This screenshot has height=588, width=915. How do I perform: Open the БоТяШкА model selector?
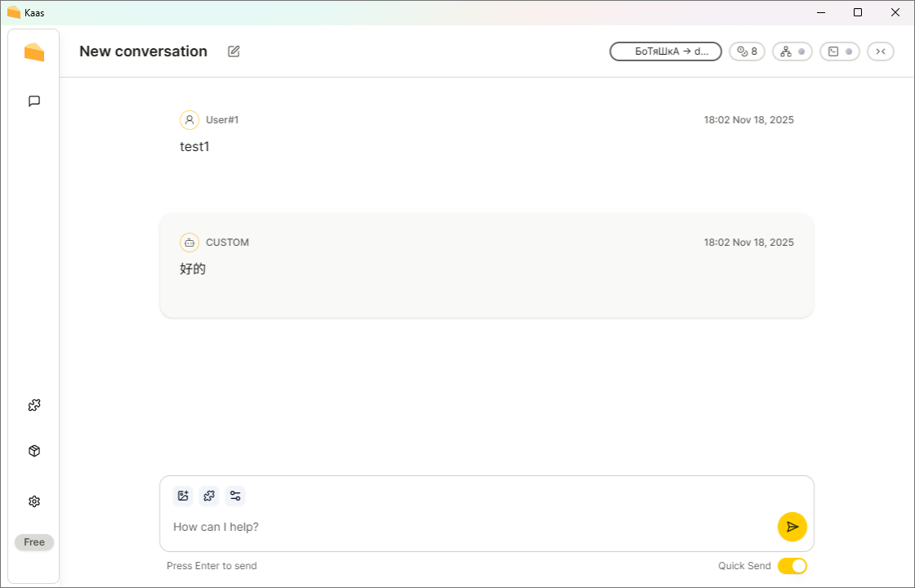click(666, 51)
